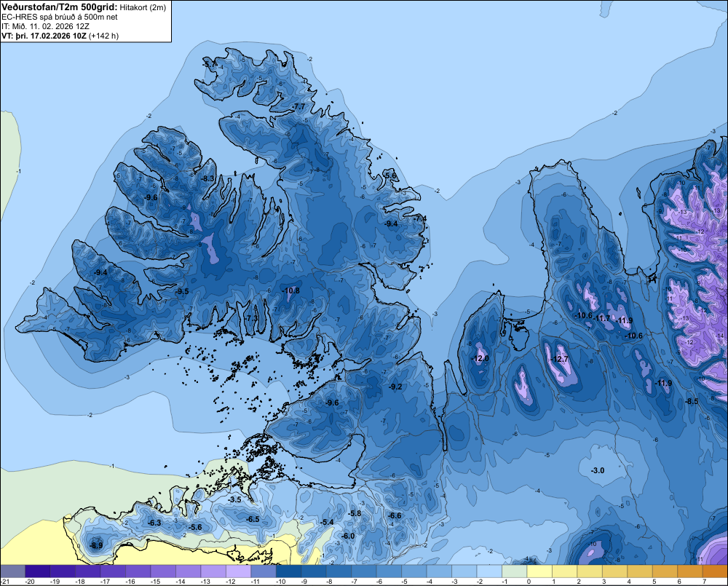
Task: Click the pale green legend swatch between -1 and 0
Action: click(514, 571)
